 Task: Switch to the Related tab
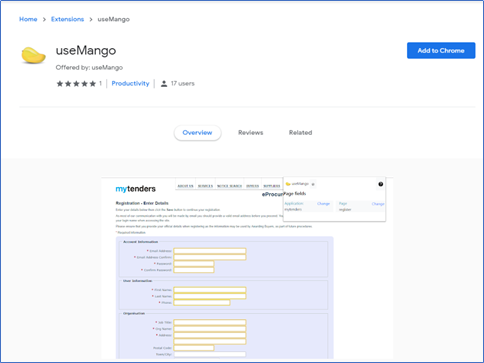click(x=300, y=133)
